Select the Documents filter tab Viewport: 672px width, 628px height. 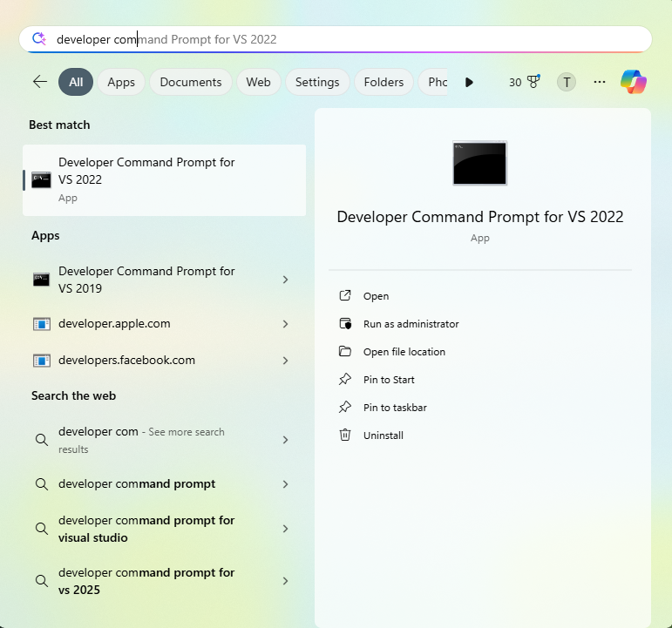pos(191,82)
